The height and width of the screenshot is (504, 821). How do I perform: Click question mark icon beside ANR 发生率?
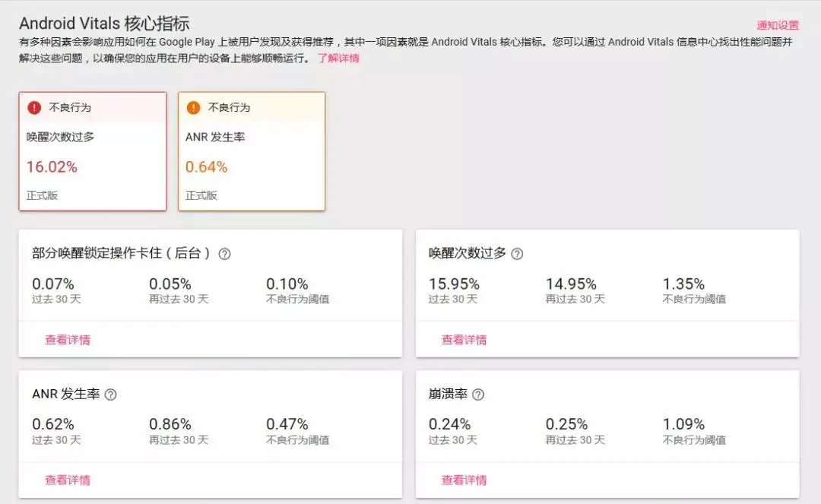[110, 395]
